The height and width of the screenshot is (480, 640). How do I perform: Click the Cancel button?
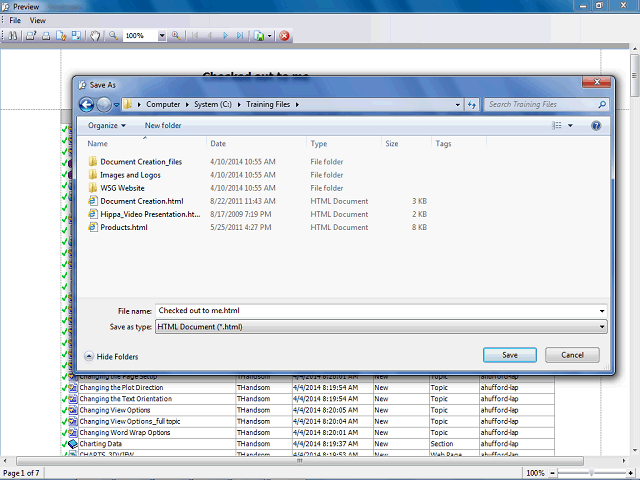tap(572, 355)
